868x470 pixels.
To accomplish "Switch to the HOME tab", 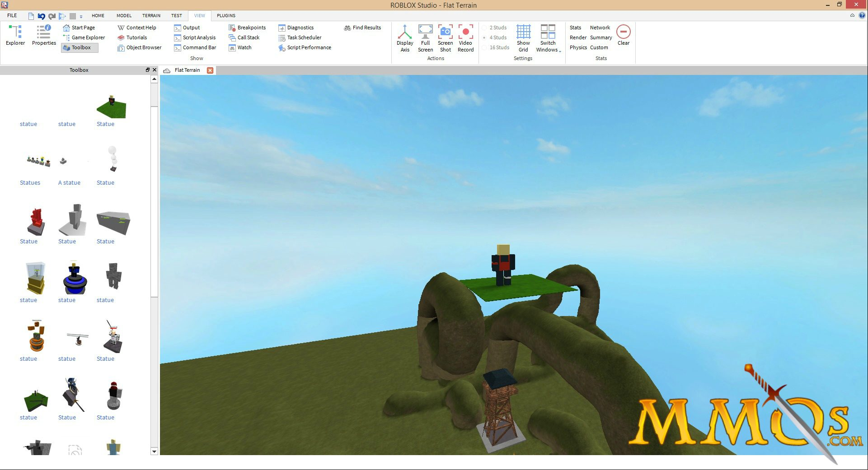I will pos(98,15).
